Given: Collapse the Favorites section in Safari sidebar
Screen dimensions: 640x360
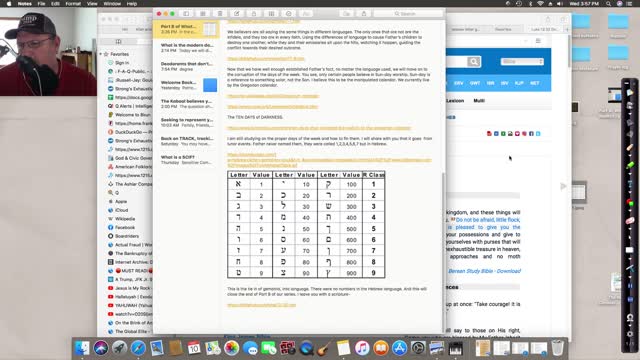Looking at the screenshot, I should (101, 54).
